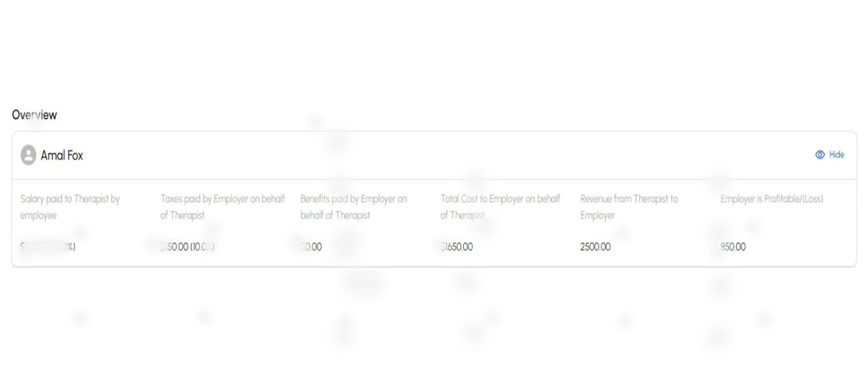This screenshot has width=868, height=380.
Task: Click the Benefits paid by Employer label
Action: (354, 207)
